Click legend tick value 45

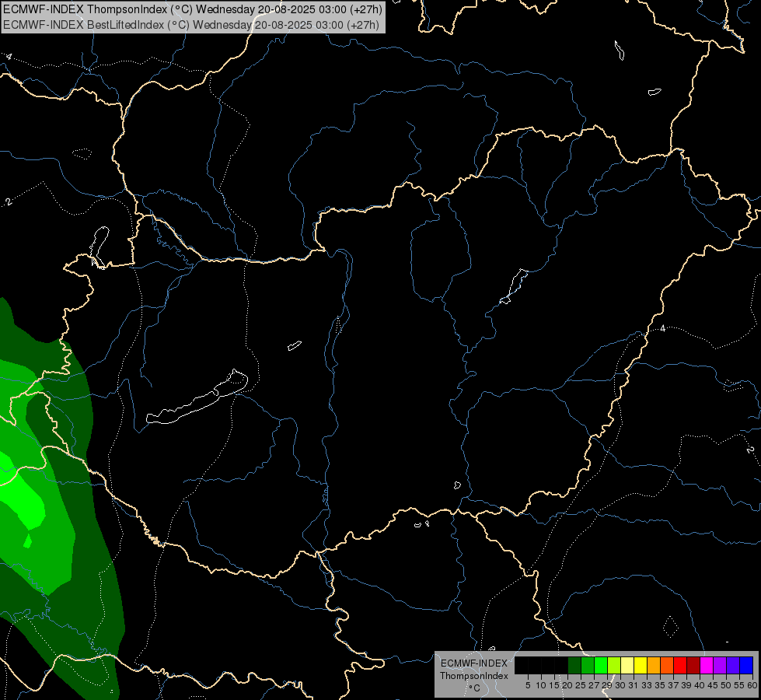(713, 685)
